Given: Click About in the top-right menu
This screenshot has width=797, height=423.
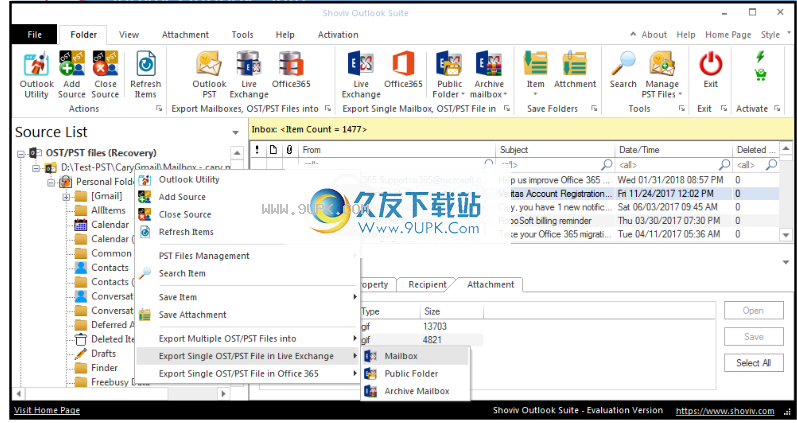Looking at the screenshot, I should click(654, 35).
